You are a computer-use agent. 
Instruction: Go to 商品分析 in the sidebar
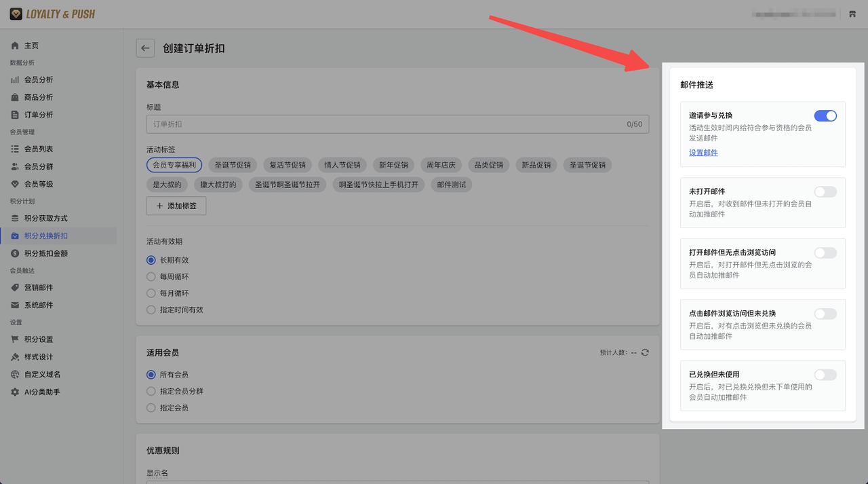38,97
